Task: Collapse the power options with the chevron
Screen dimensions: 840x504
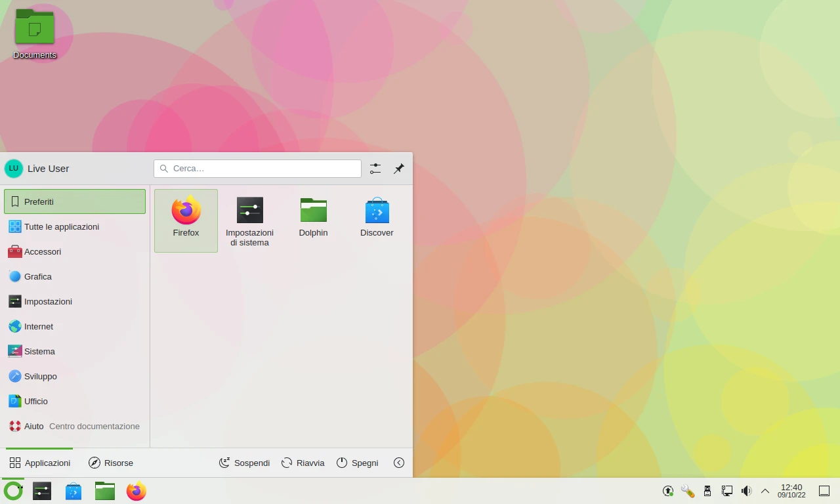Action: (x=399, y=463)
